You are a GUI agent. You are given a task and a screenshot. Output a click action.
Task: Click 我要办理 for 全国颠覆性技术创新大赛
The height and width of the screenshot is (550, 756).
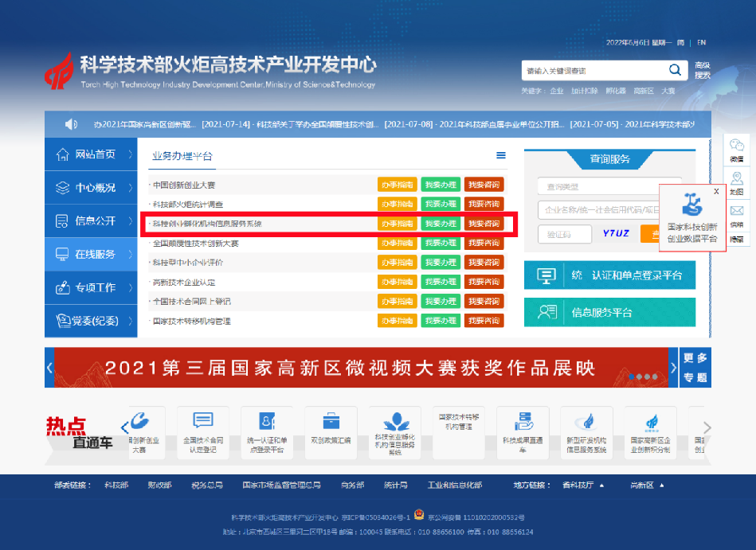441,243
